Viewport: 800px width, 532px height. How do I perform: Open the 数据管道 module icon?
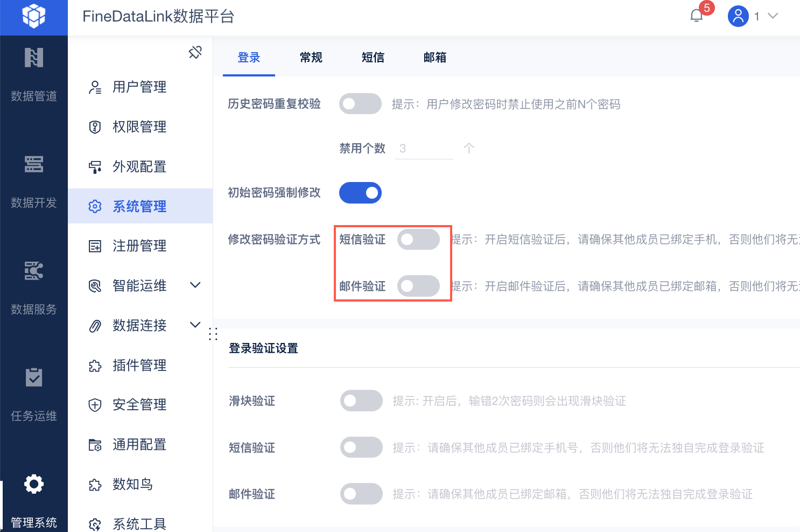(x=33, y=58)
